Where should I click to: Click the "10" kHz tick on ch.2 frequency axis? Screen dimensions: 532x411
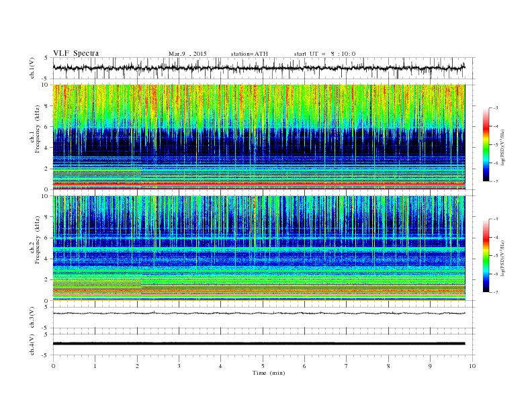pos(46,195)
